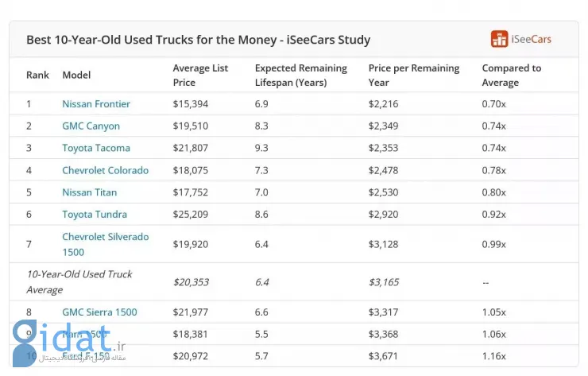588x376 pixels.
Task: Open the GMC Canyon model link
Action: [91, 126]
